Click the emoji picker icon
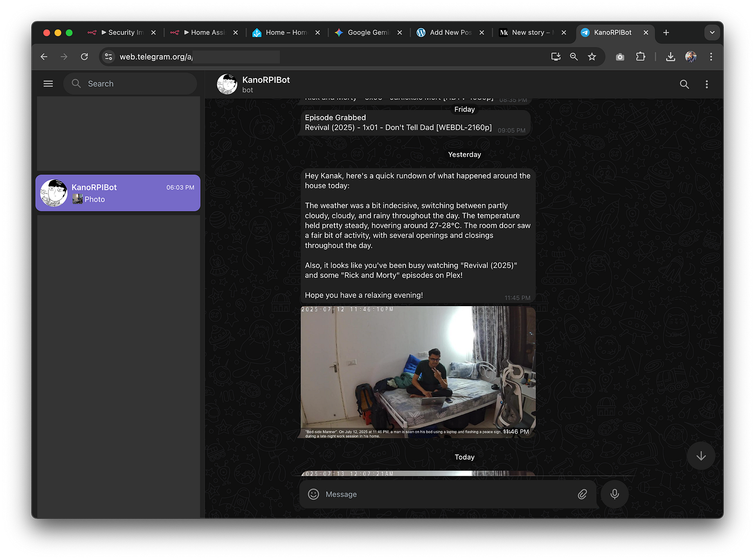 click(x=313, y=494)
